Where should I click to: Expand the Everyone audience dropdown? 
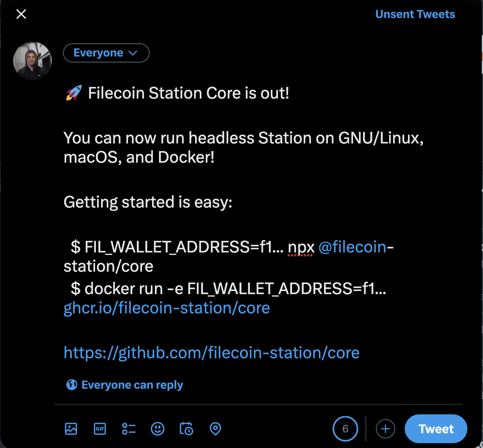pos(106,53)
